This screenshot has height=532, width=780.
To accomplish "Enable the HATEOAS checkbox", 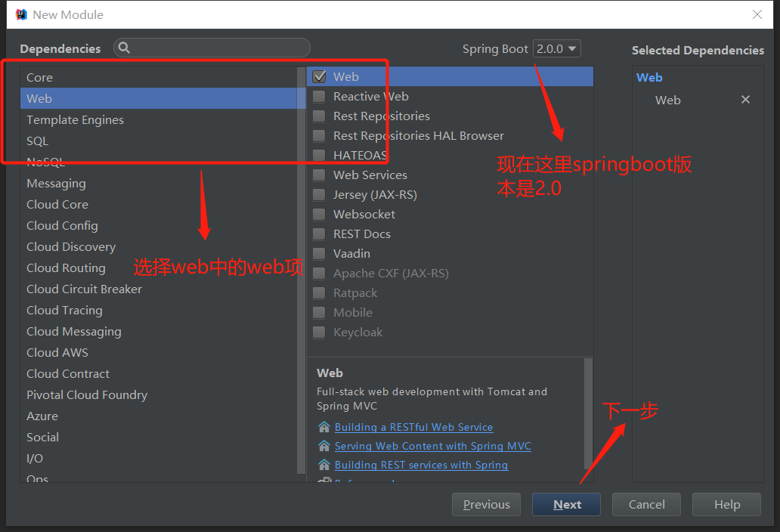I will (320, 155).
